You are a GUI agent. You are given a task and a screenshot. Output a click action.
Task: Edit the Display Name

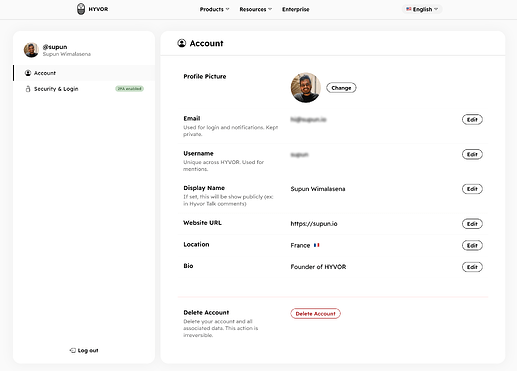pyautogui.click(x=472, y=189)
